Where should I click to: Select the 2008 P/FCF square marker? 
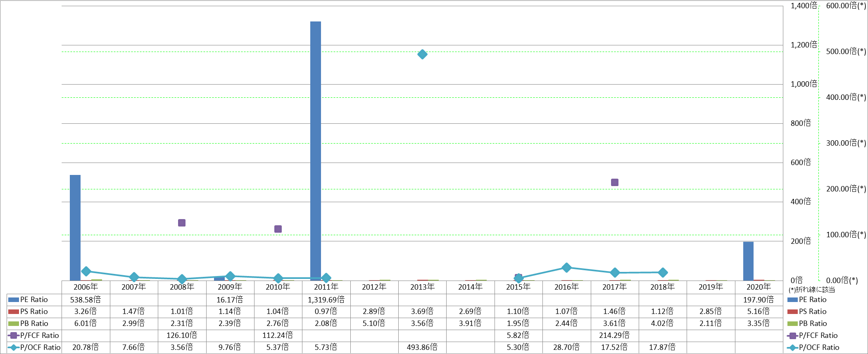click(x=182, y=223)
